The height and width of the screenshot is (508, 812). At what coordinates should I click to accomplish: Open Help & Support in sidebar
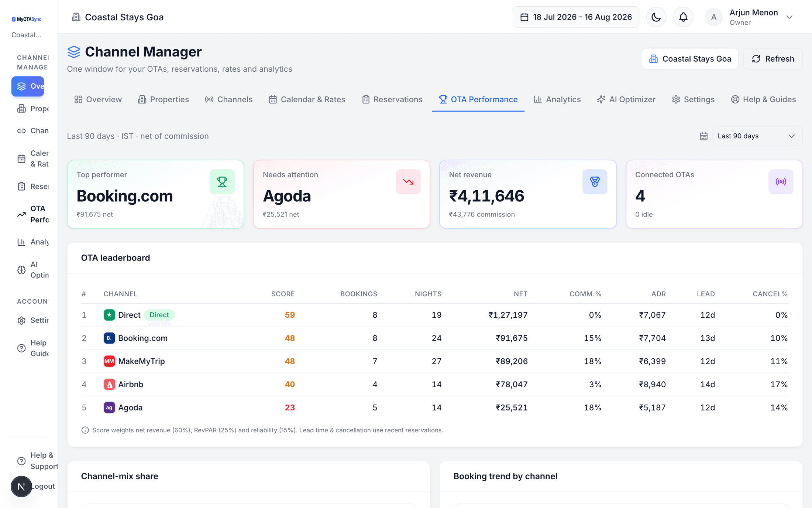[x=37, y=461]
